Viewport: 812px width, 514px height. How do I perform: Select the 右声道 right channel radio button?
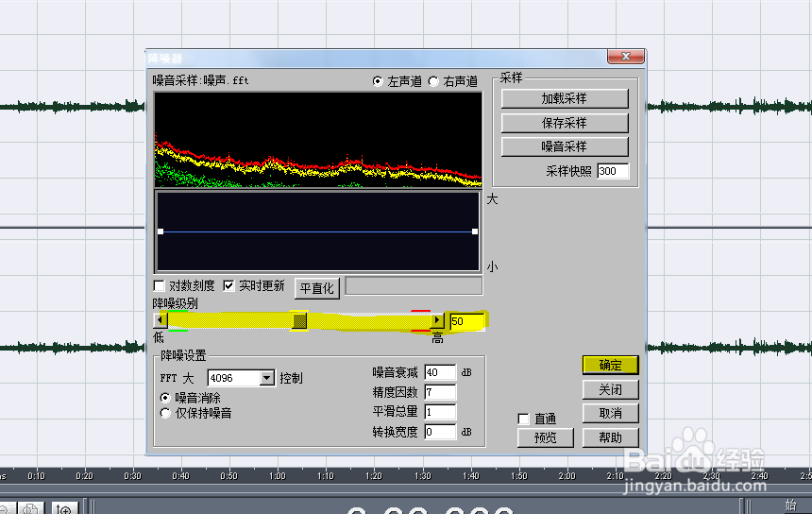pos(433,81)
